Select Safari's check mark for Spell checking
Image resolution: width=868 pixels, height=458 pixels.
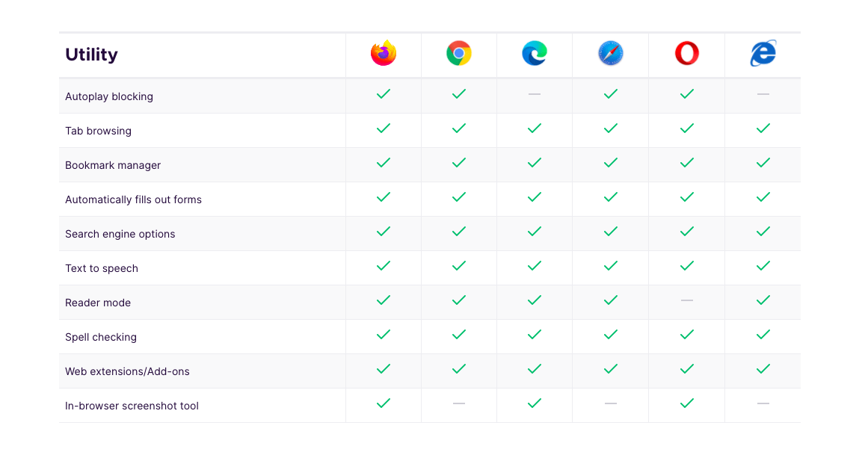611,335
